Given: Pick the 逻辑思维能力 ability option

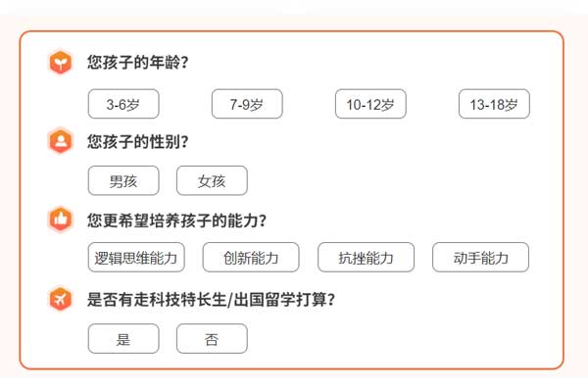Looking at the screenshot, I should (136, 258).
